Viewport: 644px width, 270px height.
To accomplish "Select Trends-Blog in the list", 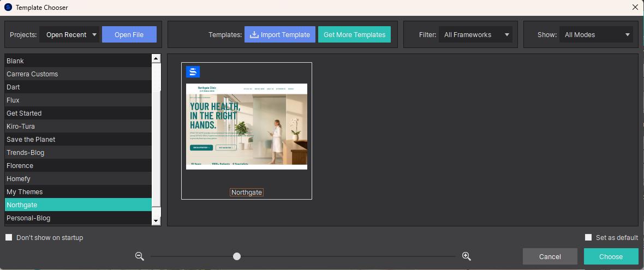I will click(78, 153).
